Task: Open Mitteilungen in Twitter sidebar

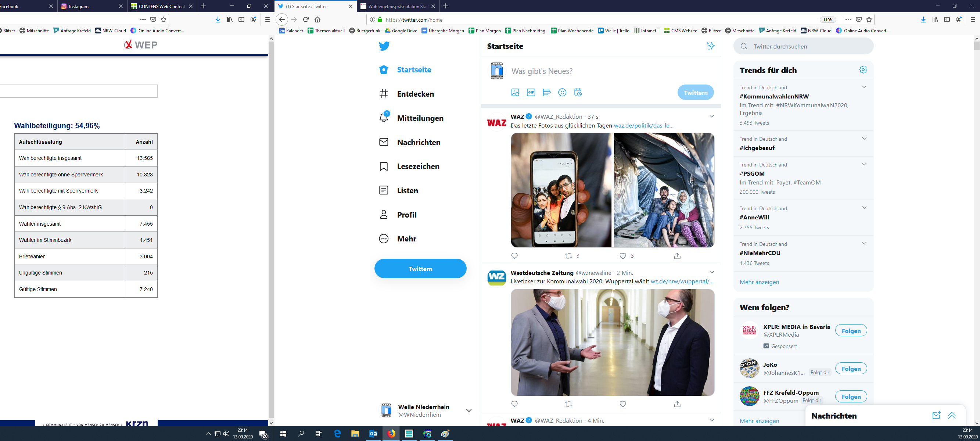Action: (x=420, y=118)
